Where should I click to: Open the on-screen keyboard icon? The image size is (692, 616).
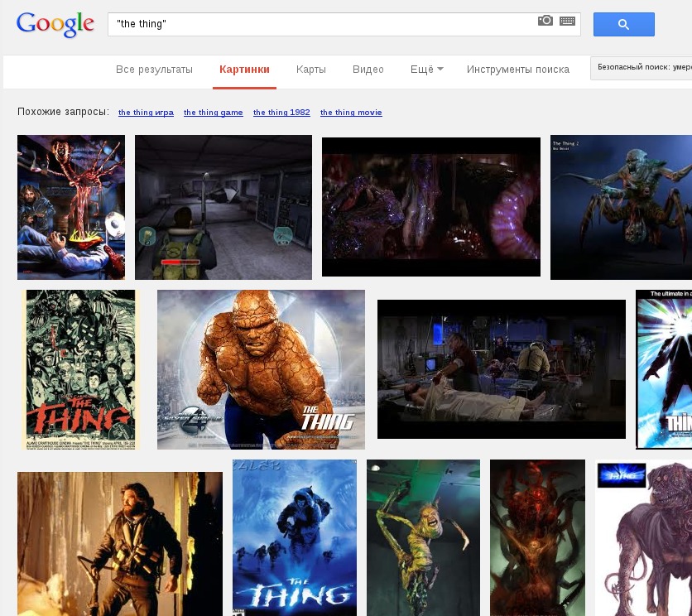coord(567,21)
